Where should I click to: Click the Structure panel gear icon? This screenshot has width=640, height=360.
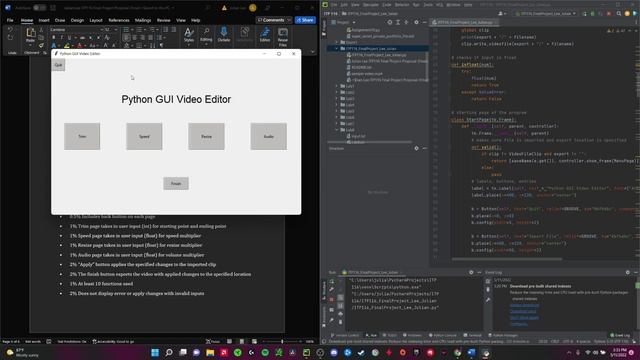[x=416, y=148]
